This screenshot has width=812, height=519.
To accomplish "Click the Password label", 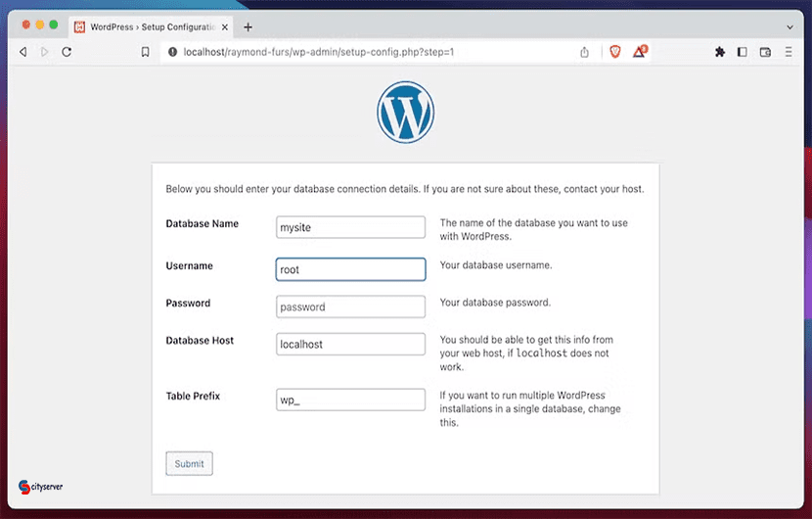I will pyautogui.click(x=188, y=303).
